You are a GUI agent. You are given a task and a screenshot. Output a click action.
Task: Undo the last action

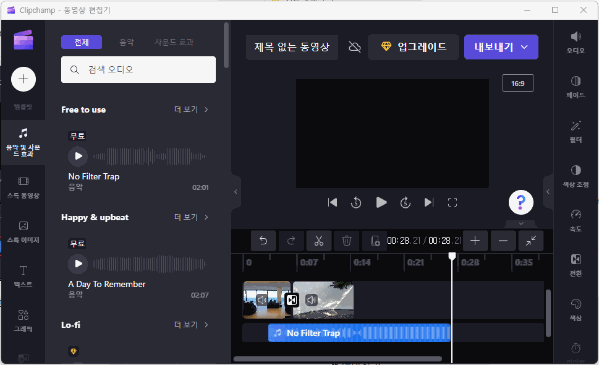263,241
